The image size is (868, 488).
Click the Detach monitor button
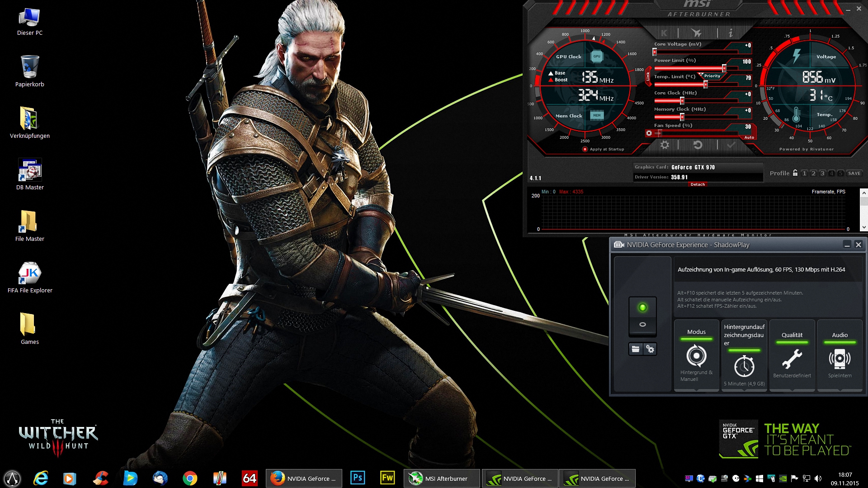pos(698,184)
